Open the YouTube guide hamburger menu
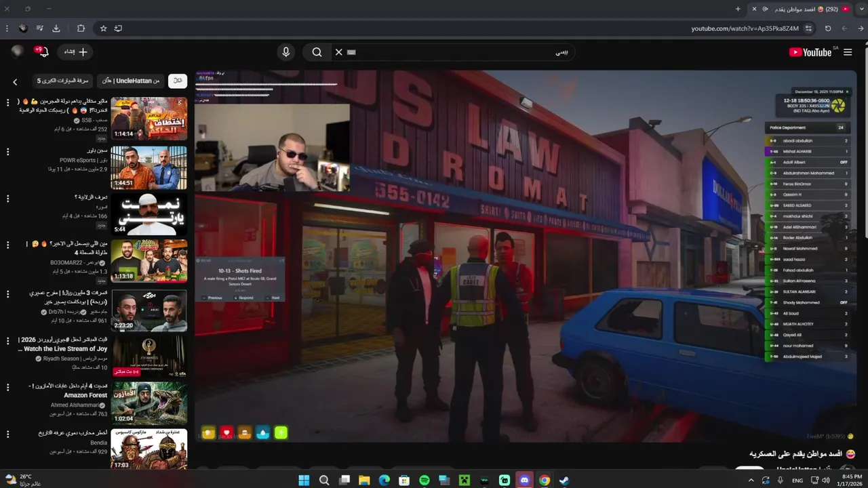Screen dimensions: 868x488 (x=848, y=52)
